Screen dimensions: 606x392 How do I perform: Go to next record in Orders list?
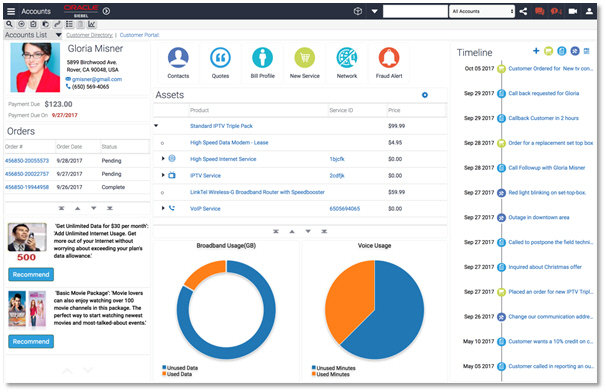[x=94, y=208]
